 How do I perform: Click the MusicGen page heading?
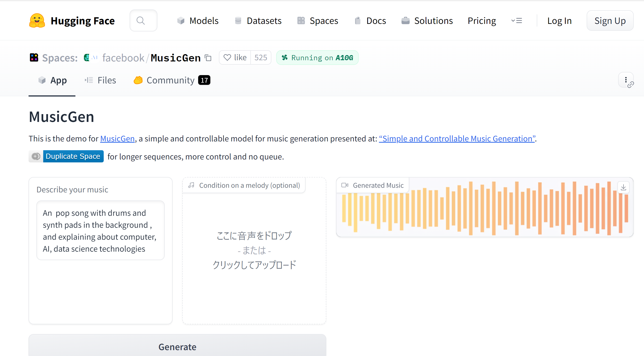[61, 117]
